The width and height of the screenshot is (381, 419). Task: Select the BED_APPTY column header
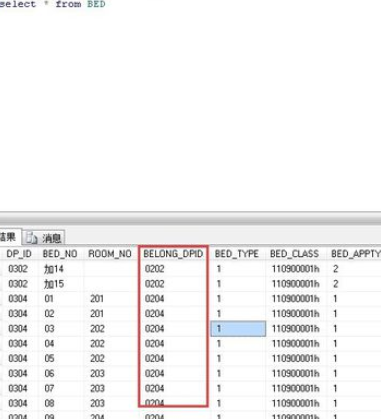356,254
